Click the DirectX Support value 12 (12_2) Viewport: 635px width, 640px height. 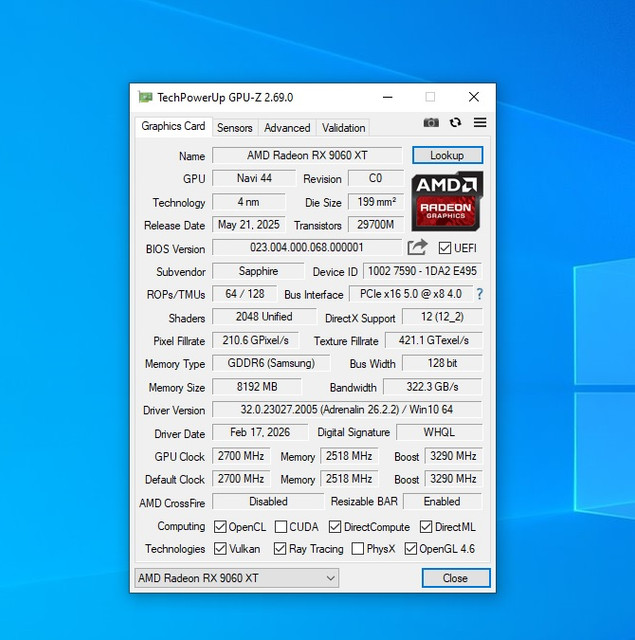[442, 317]
